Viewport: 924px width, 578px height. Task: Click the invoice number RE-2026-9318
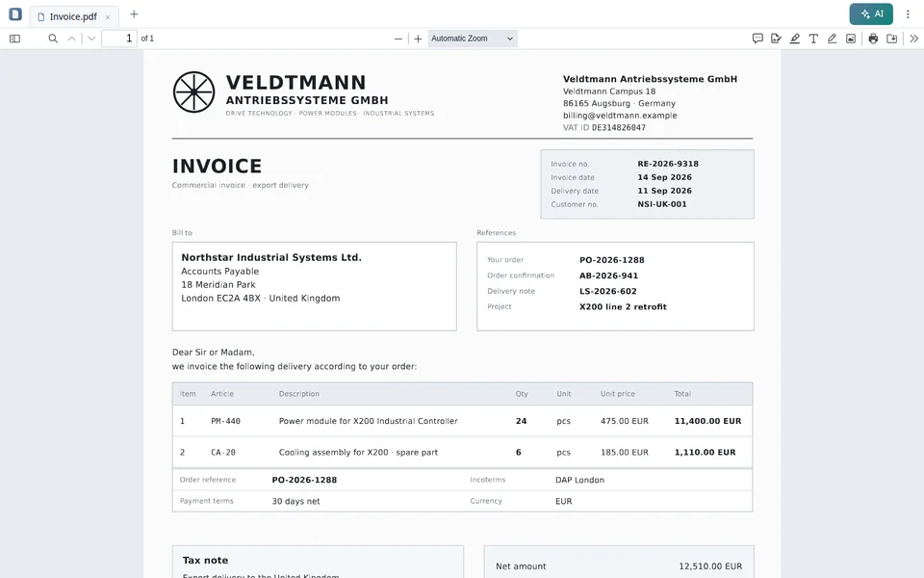click(668, 164)
